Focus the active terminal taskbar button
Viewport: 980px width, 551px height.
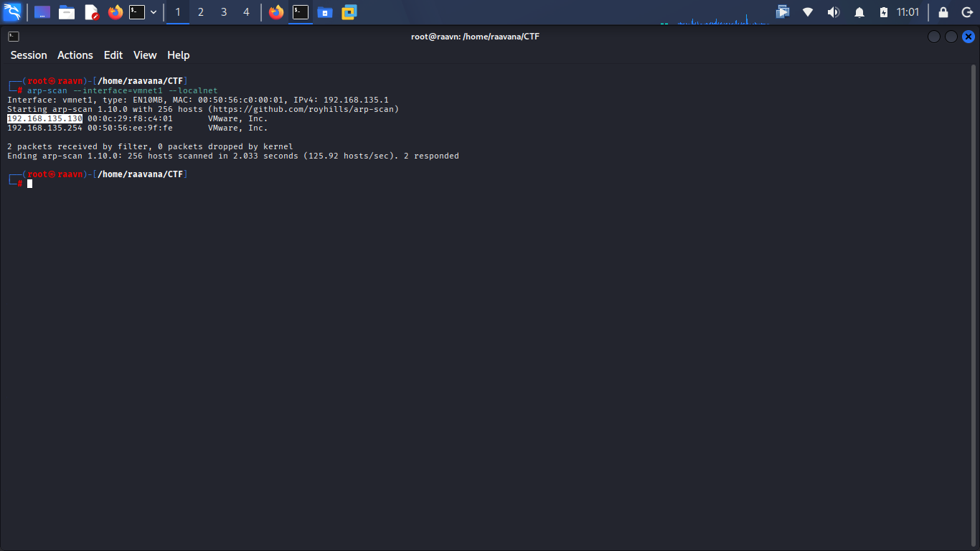click(x=301, y=12)
